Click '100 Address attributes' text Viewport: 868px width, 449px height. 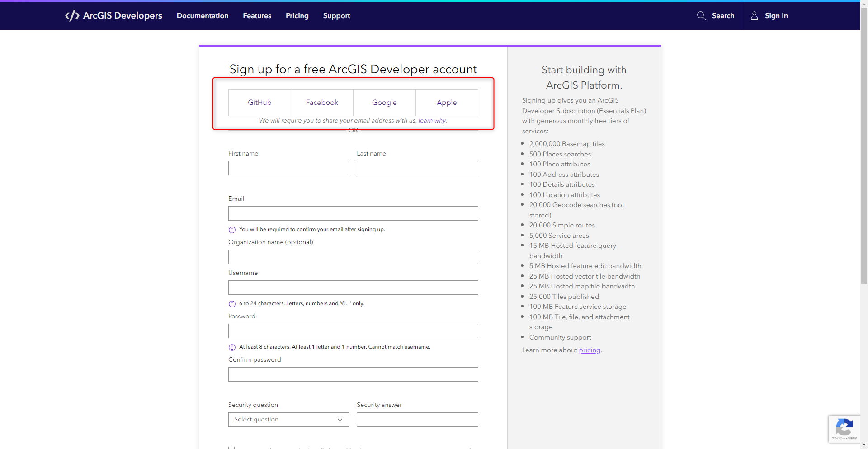(x=564, y=175)
